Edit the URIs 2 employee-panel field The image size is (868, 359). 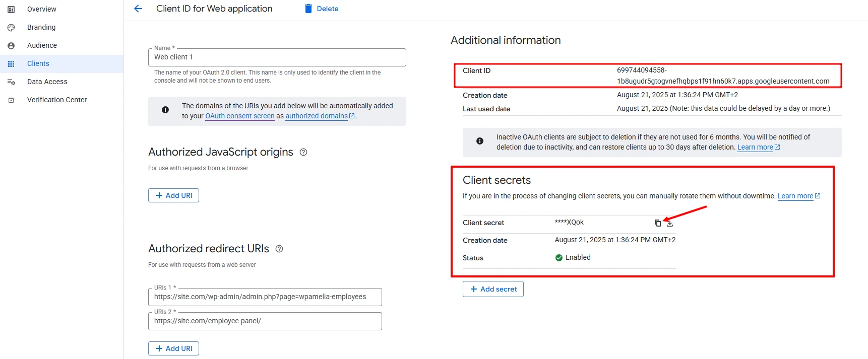coord(265,321)
